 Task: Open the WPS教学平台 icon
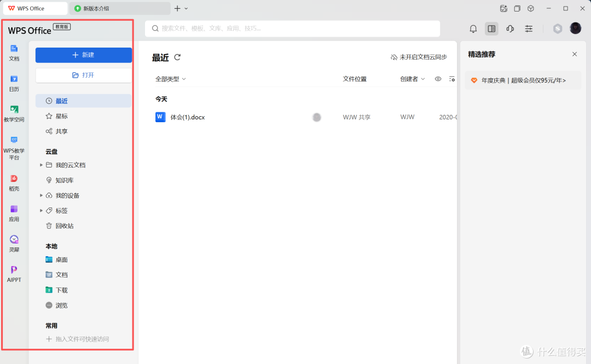[x=14, y=147]
